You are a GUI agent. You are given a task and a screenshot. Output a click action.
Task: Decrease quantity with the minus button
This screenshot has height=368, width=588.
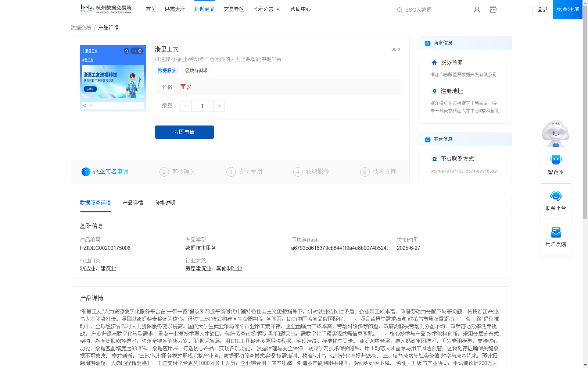[x=186, y=106]
